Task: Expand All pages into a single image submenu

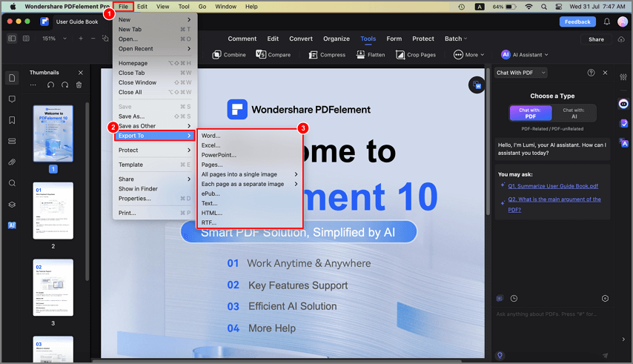Action: [250, 174]
